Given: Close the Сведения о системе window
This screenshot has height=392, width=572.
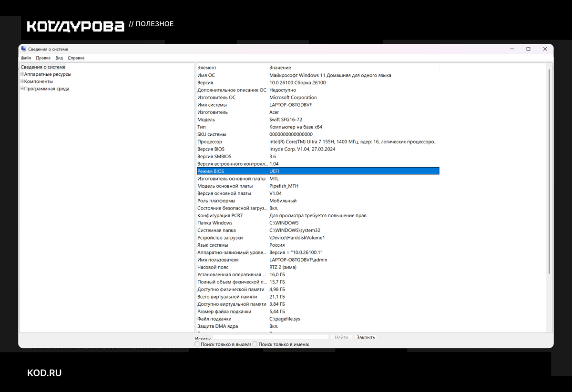Looking at the screenshot, I should tap(545, 49).
